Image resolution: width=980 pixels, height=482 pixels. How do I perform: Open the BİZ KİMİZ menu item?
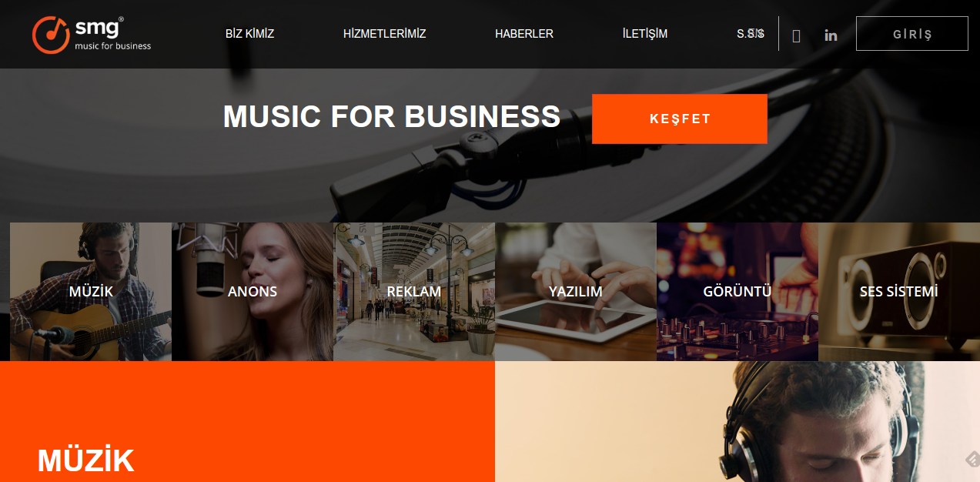point(249,34)
